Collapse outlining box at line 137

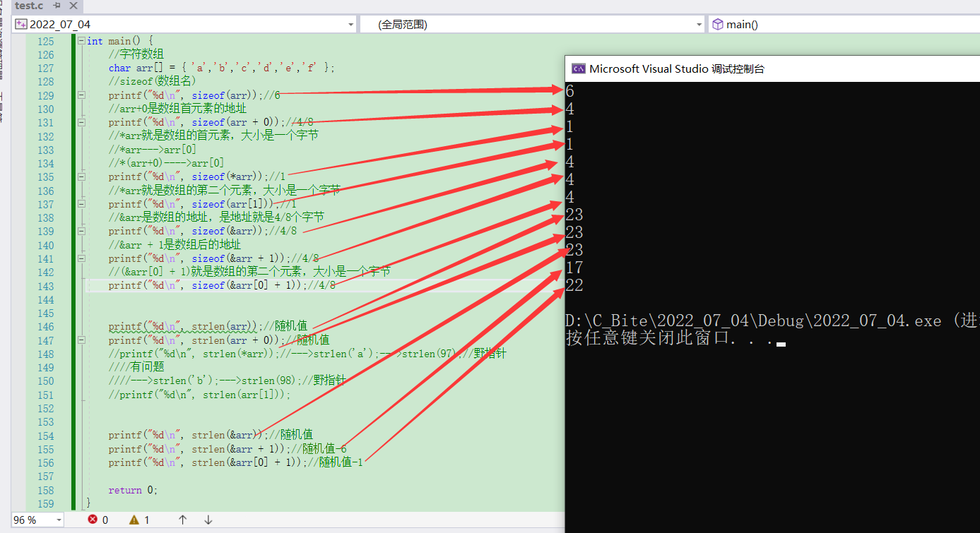coord(81,205)
